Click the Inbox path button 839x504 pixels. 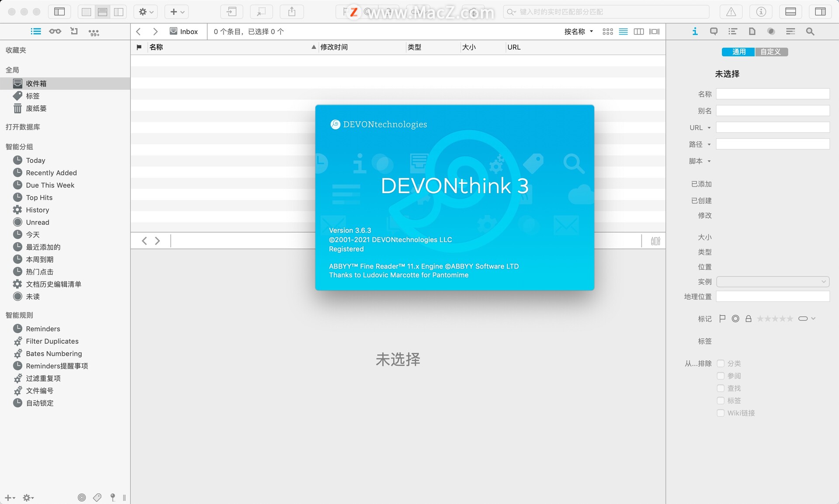tap(184, 31)
